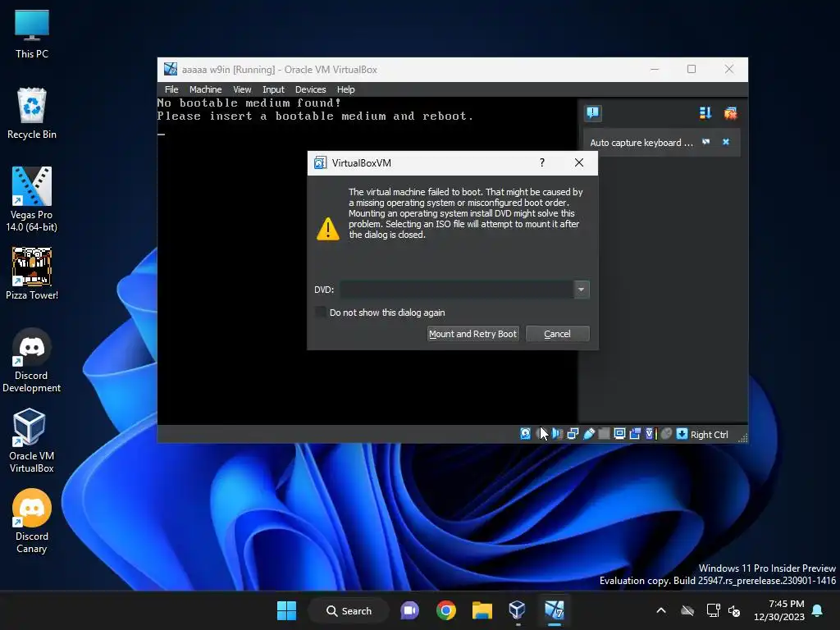840x630 pixels.
Task: Click the delete all notifications icon
Action: click(x=731, y=113)
